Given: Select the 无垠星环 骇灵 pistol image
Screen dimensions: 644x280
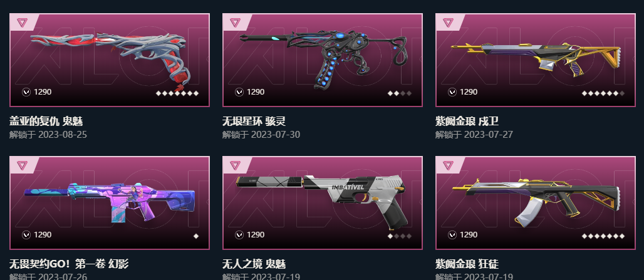Looking at the screenshot, I should coord(324,59).
